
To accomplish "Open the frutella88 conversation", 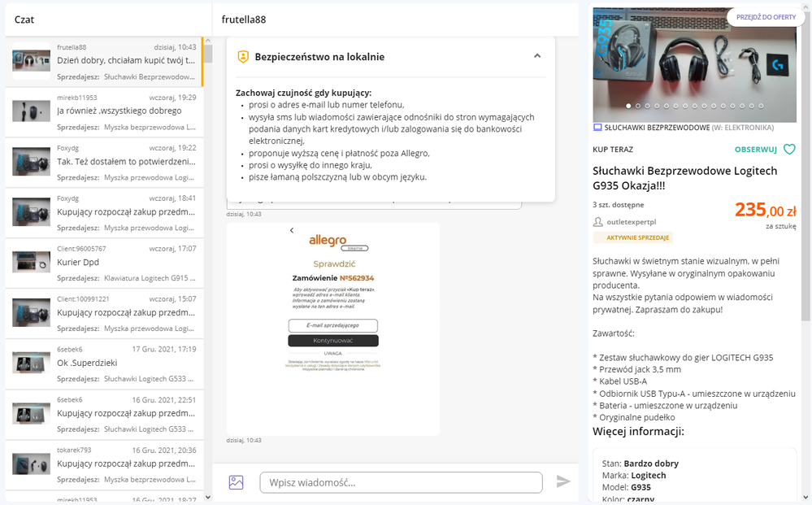I will tap(104, 62).
